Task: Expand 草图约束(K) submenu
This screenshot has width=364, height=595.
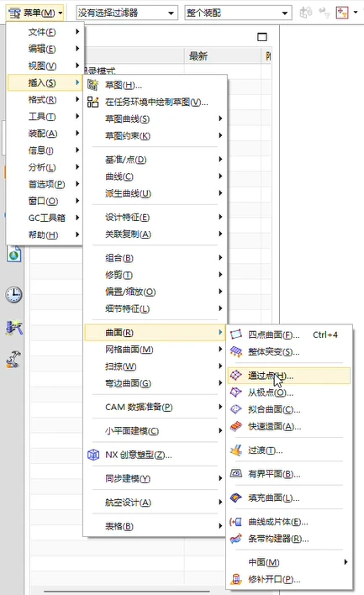Action: (156, 135)
